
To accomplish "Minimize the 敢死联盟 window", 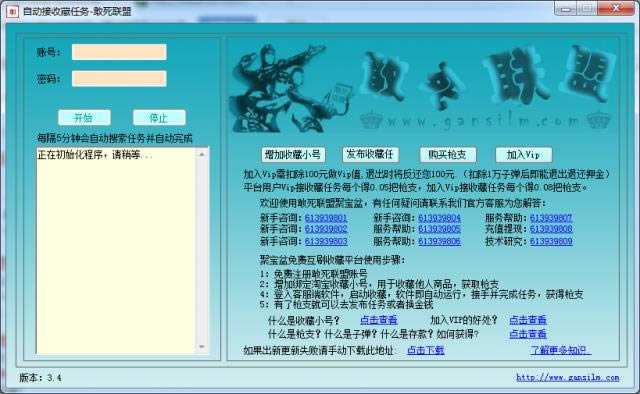I will coord(566,9).
